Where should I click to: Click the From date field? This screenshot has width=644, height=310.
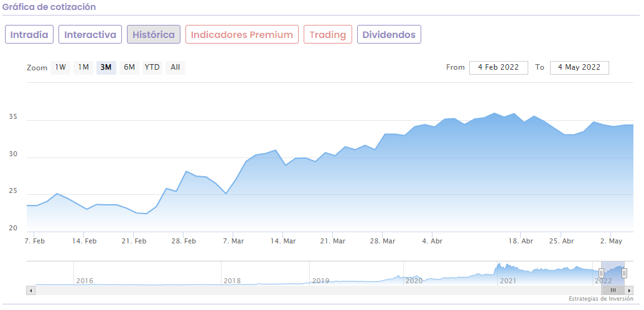coord(498,67)
